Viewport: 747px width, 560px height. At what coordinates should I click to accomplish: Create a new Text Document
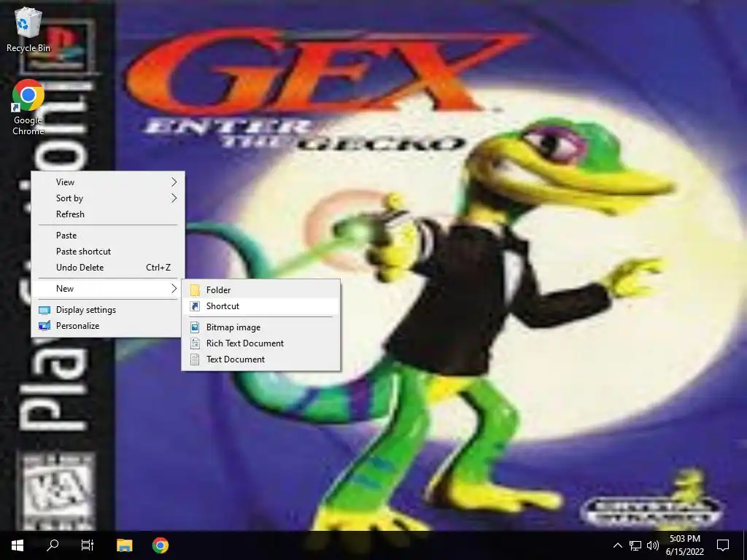click(x=261, y=359)
